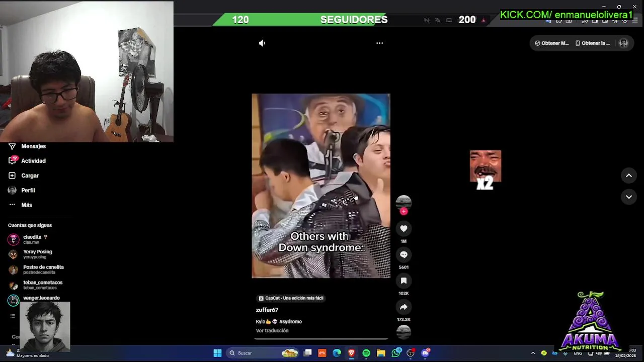
Task: Click the CapCut editing tag
Action: 291,298
